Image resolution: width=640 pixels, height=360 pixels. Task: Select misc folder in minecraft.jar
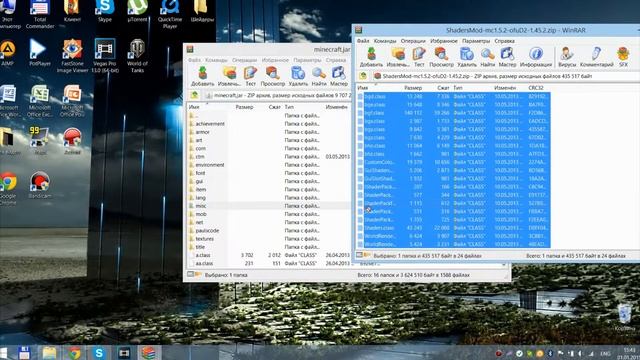click(201, 206)
